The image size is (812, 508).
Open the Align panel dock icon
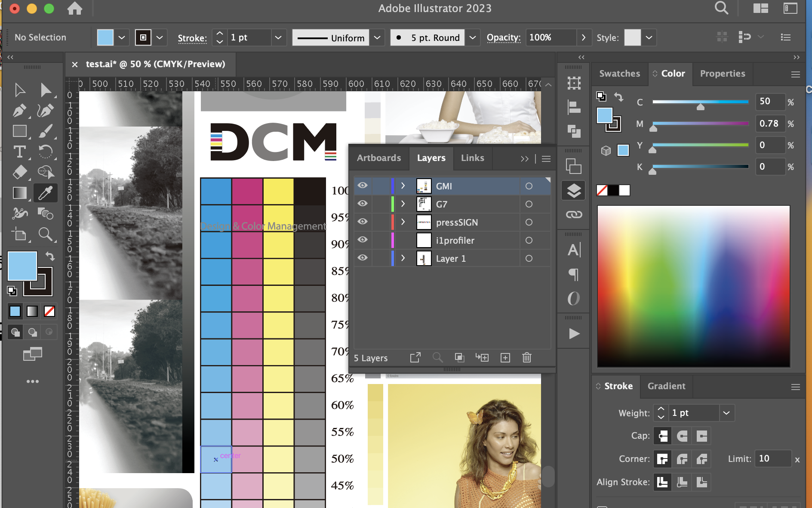pyautogui.click(x=574, y=106)
